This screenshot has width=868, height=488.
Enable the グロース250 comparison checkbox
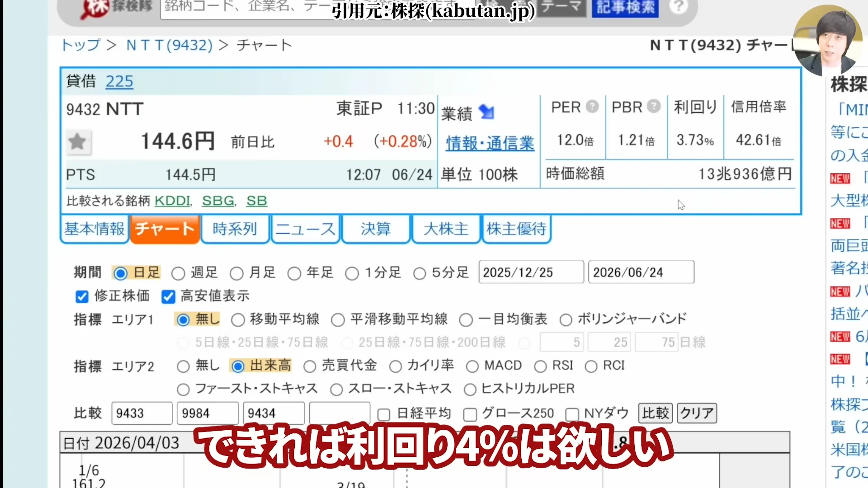[x=470, y=414]
